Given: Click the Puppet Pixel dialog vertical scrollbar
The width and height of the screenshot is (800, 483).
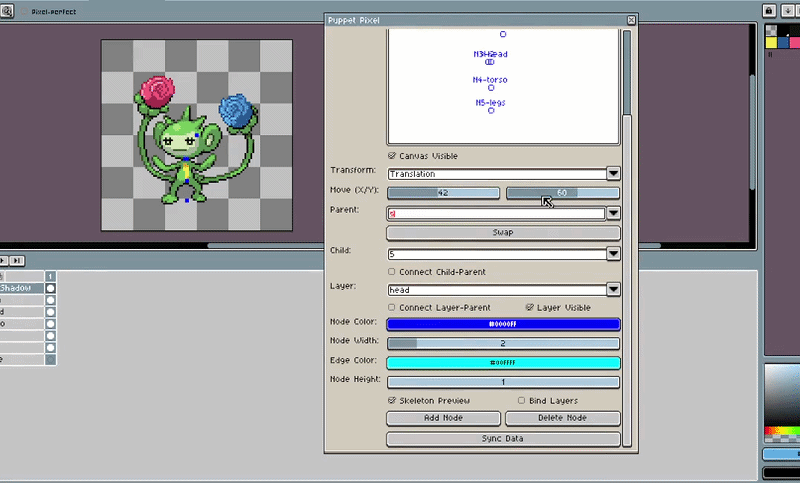Looking at the screenshot, I should (627, 238).
